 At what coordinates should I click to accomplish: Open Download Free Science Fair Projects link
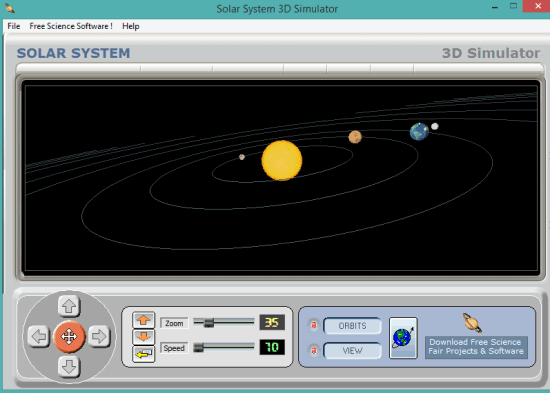(x=476, y=347)
